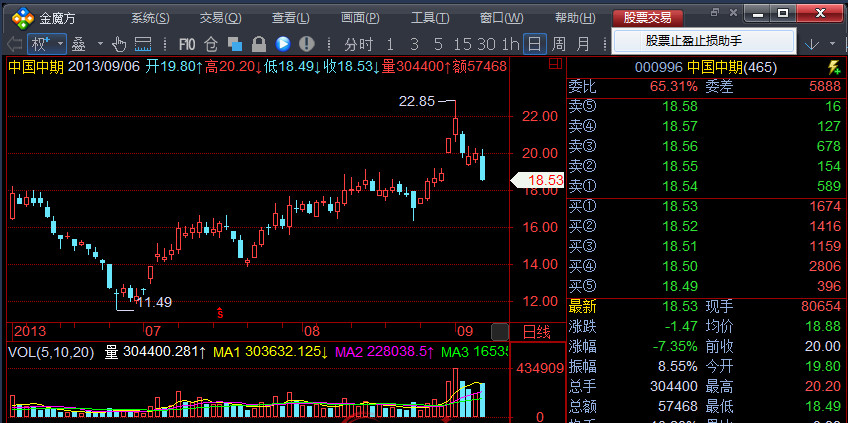Open the 交易(Q) menu
The height and width of the screenshot is (423, 848).
(221, 18)
